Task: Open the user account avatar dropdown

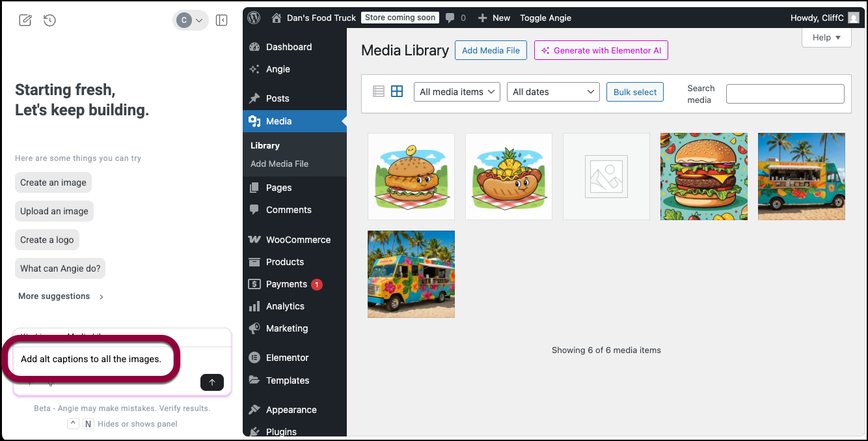Action: point(191,20)
